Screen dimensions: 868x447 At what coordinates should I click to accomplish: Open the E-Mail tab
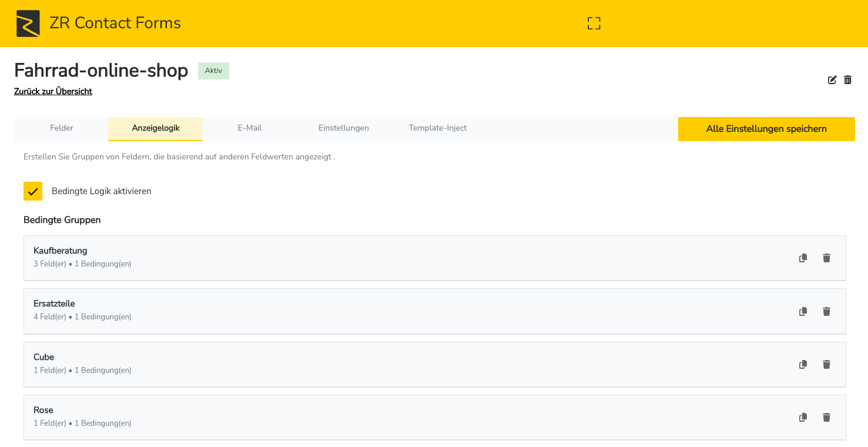250,128
